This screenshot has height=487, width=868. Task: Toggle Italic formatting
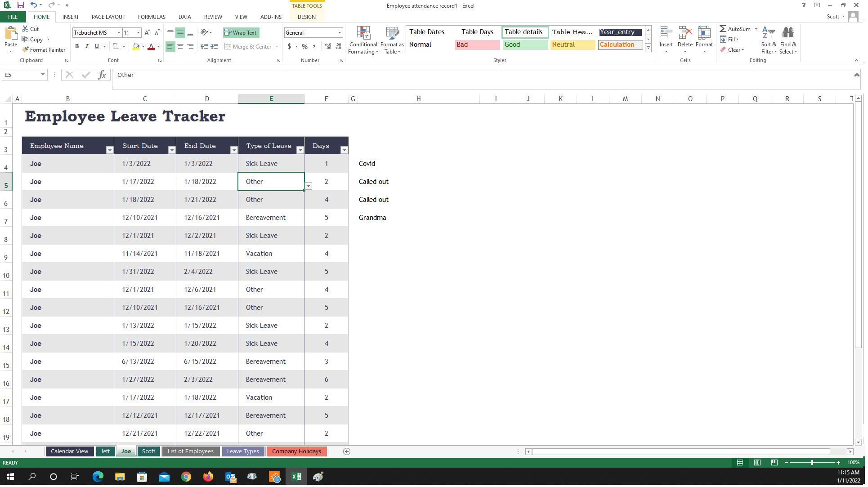coord(87,46)
